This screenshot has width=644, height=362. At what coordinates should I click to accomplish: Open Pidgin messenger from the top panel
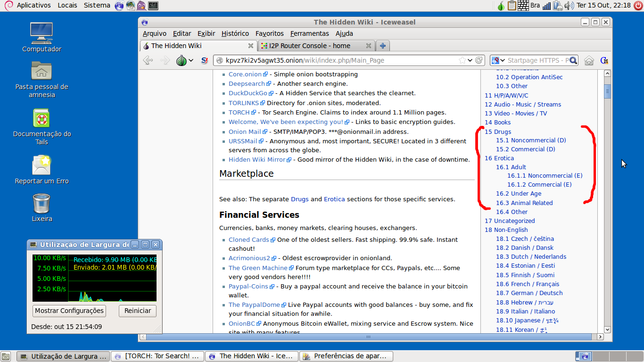point(141,6)
